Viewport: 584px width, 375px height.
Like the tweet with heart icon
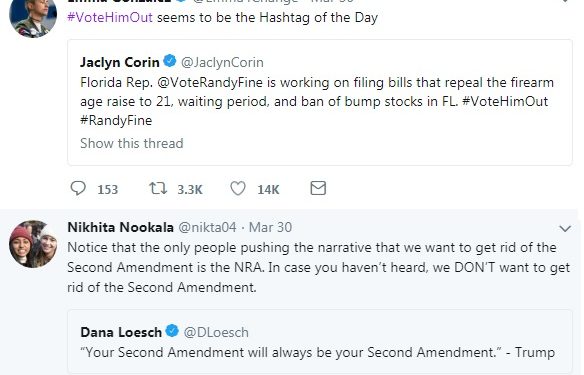238,188
